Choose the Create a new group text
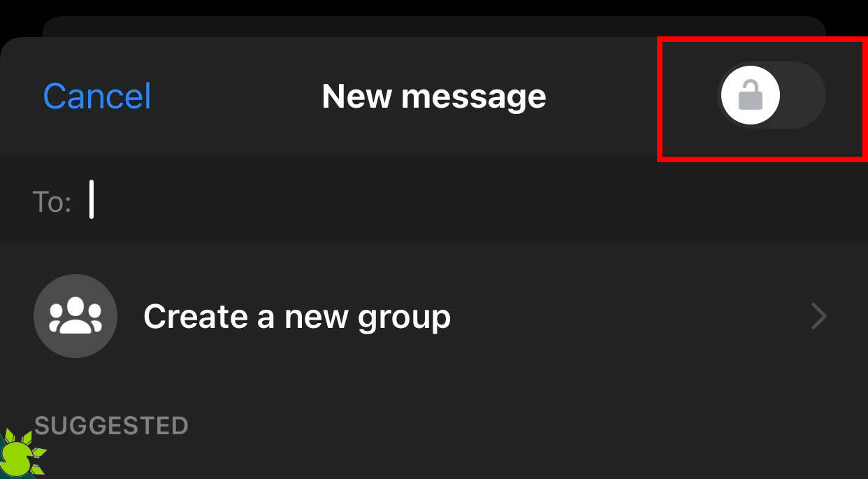 pos(297,317)
